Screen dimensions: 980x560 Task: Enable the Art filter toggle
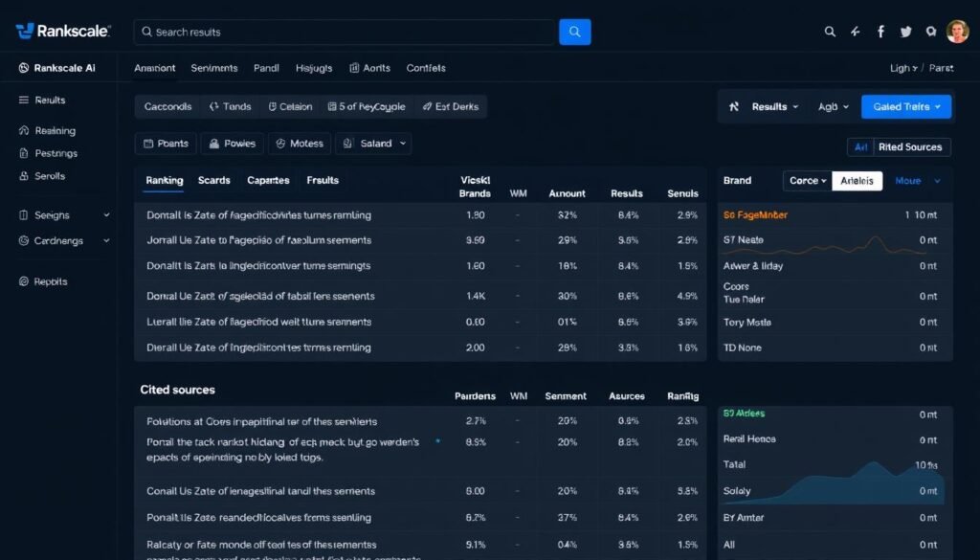point(859,146)
